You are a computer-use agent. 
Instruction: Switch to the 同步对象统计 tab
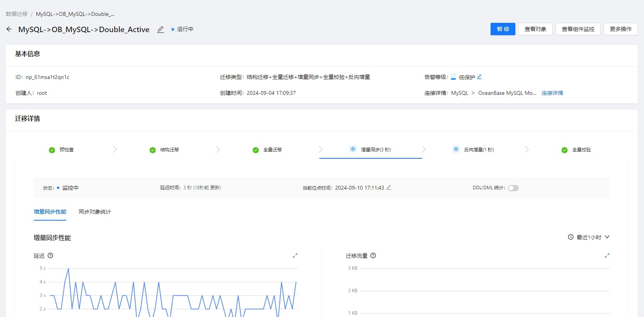click(95, 212)
